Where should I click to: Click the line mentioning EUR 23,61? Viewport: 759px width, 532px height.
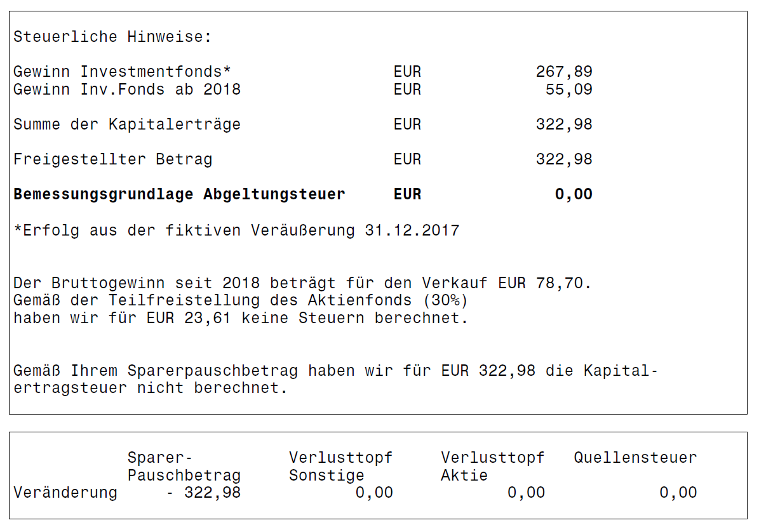pyautogui.click(x=241, y=317)
